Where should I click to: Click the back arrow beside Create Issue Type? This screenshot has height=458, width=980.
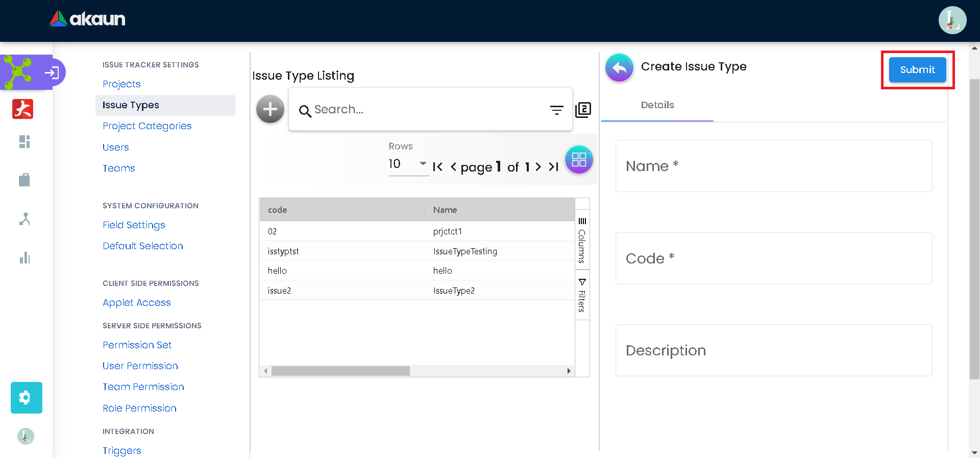click(x=619, y=67)
